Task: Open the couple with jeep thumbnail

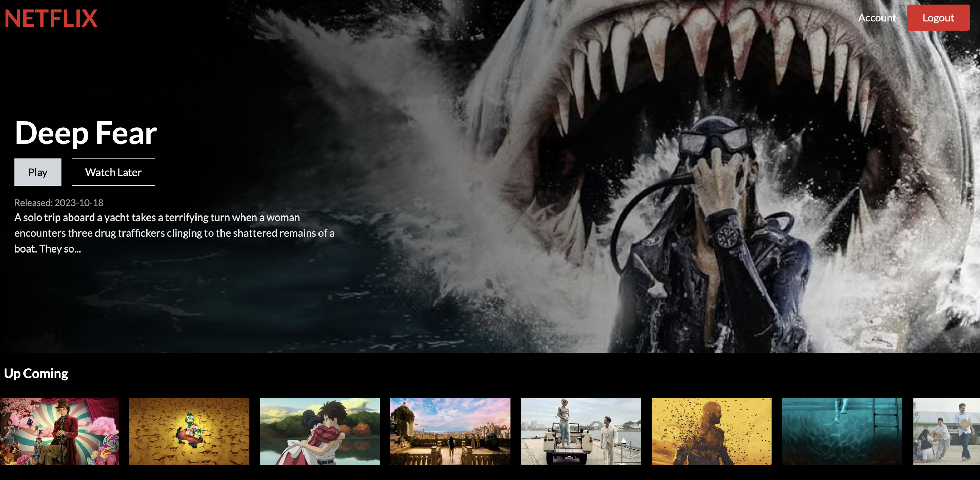Action: pyautogui.click(x=581, y=432)
